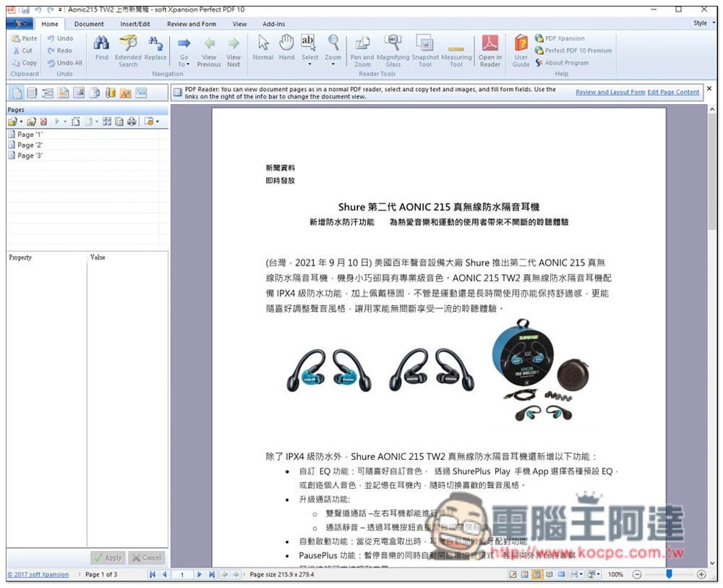
Task: Toggle full screen view in status bar
Action: 561,574
